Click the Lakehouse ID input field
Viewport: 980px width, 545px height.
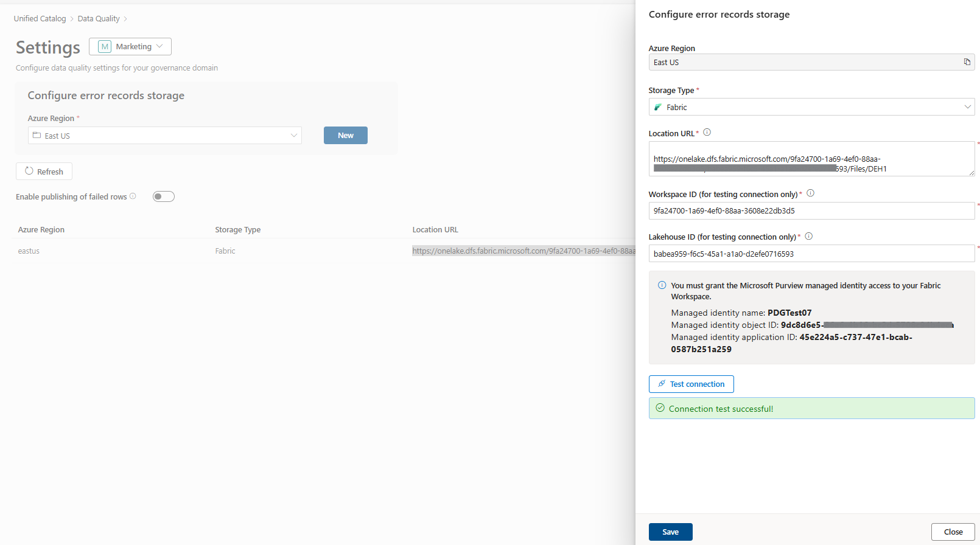[x=811, y=254]
